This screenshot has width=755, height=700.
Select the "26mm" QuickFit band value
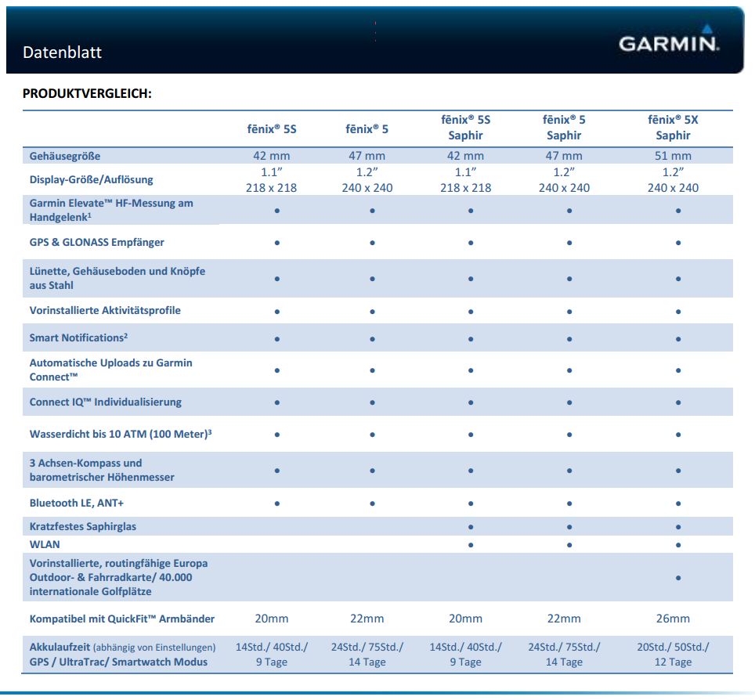(x=673, y=619)
